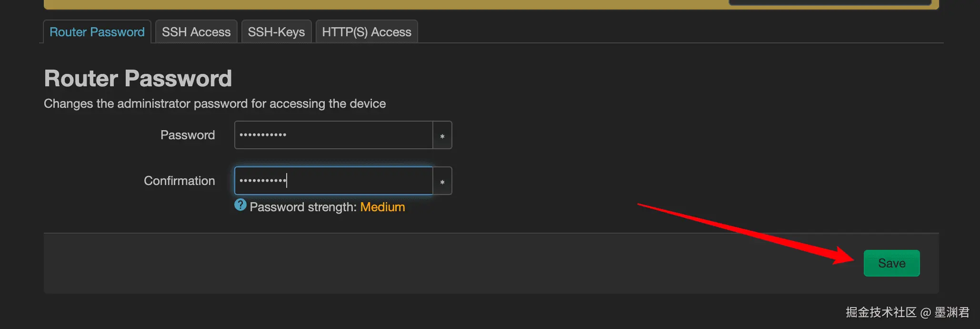
Task: Reveal the Password field contents
Action: [x=442, y=135]
